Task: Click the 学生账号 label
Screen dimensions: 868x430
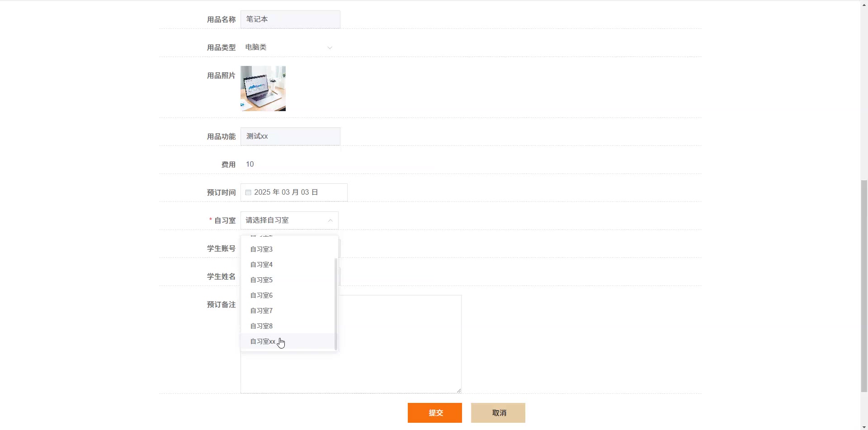Action: 221,249
